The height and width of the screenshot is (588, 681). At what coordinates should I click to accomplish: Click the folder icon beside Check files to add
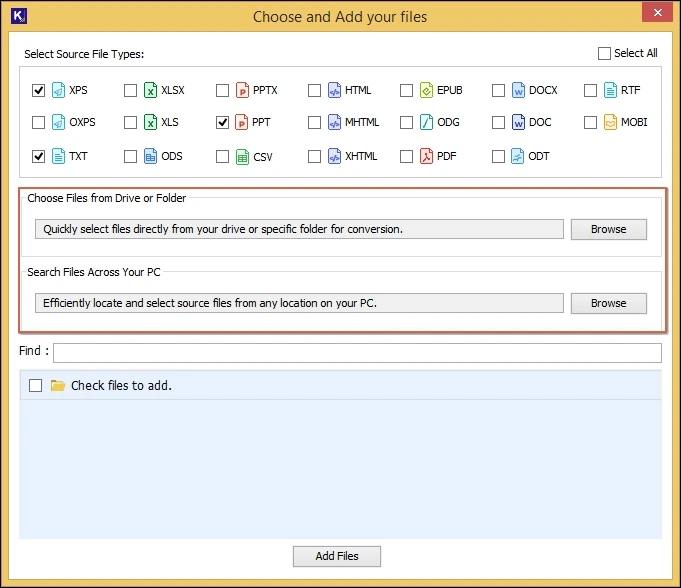[58, 385]
